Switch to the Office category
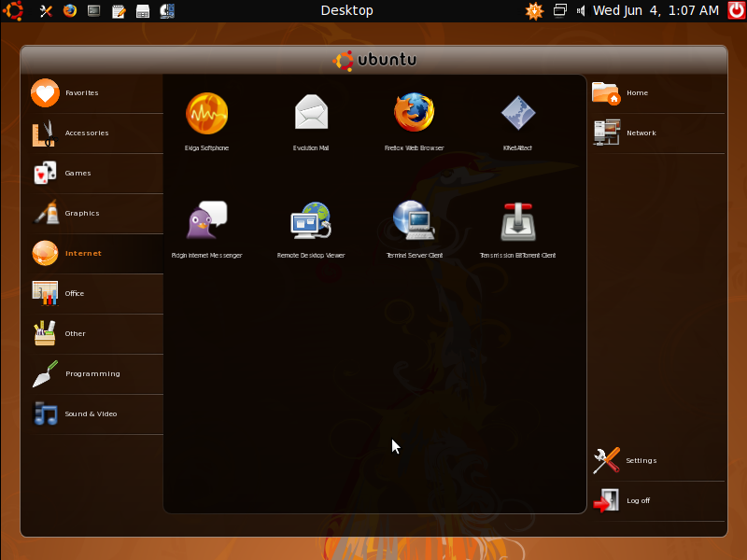 coord(97,293)
